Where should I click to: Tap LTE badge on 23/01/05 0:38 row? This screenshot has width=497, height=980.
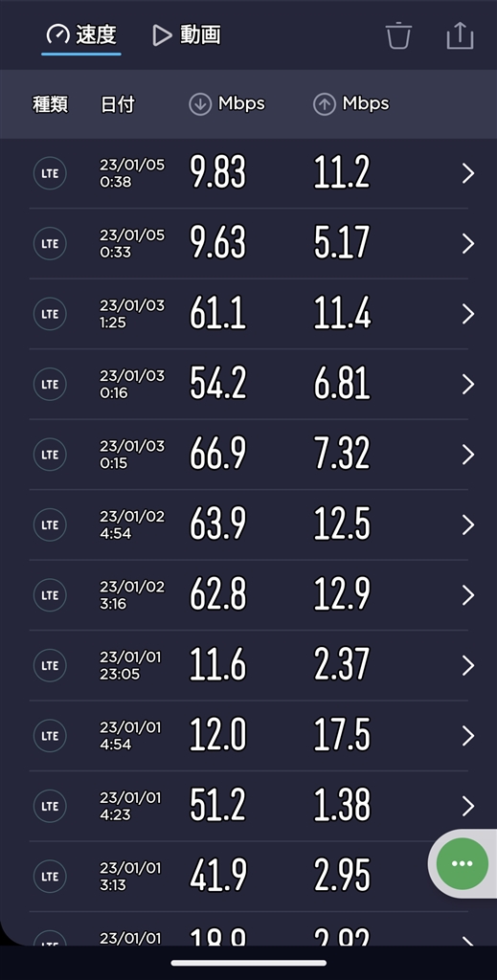(x=50, y=174)
